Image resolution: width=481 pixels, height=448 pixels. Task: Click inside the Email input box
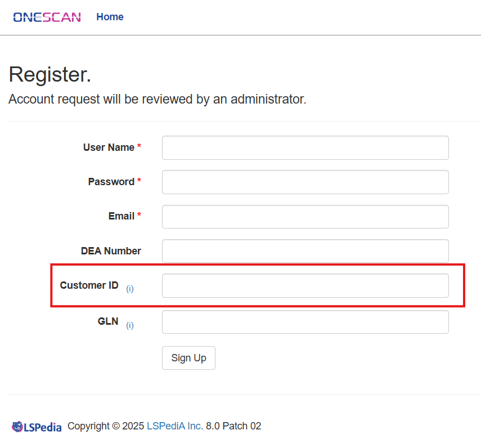point(305,217)
